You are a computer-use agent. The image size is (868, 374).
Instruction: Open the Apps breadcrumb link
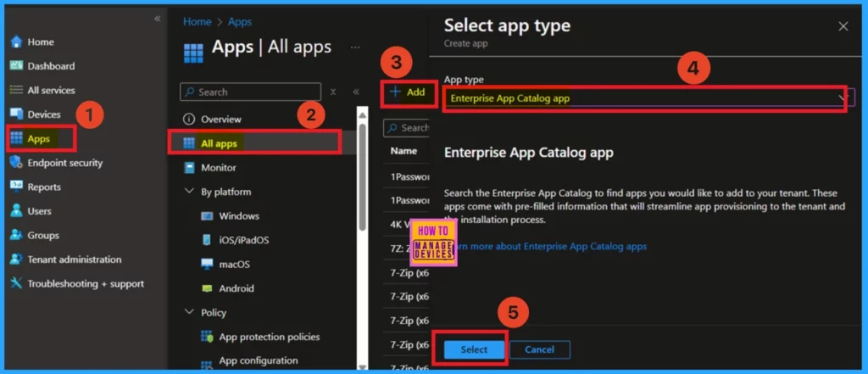240,21
